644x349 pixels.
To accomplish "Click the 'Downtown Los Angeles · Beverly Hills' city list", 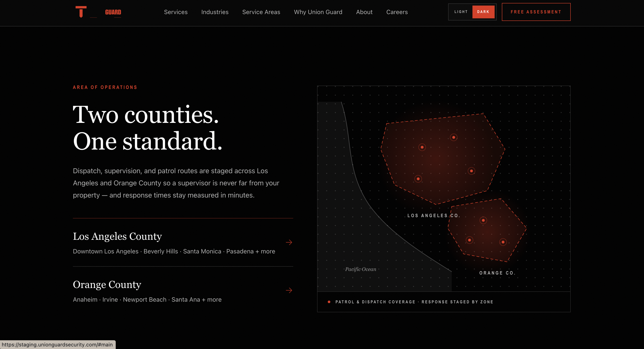I will (x=174, y=251).
